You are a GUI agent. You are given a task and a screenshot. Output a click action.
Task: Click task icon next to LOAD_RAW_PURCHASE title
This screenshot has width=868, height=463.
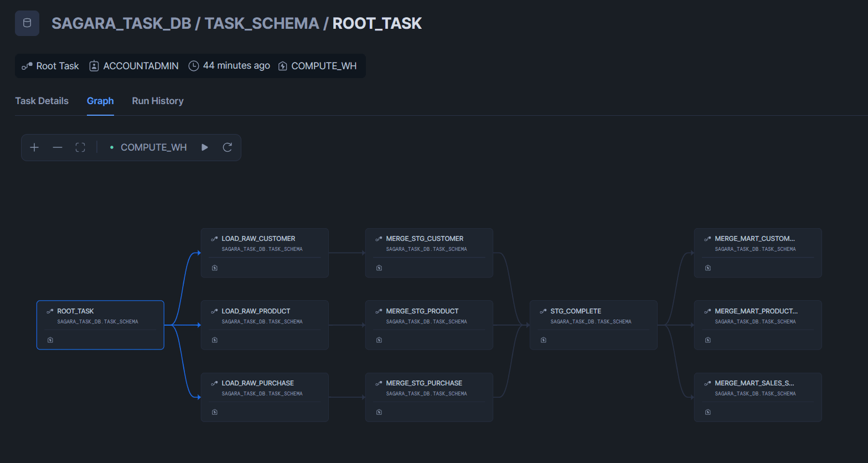214,383
